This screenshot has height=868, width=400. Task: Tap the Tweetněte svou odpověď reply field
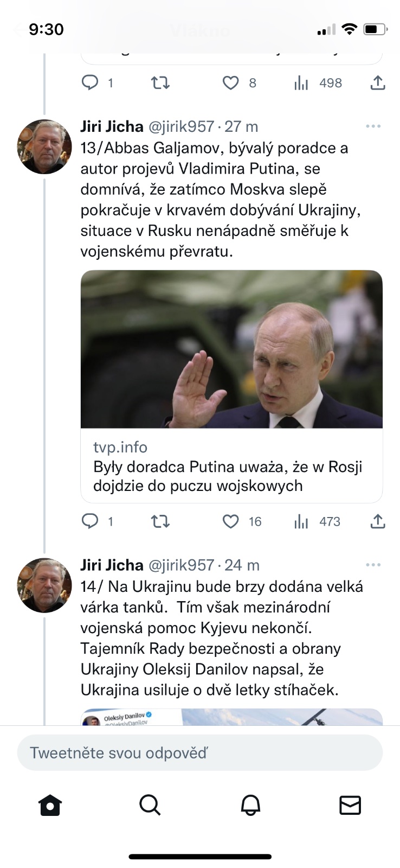[x=200, y=753]
